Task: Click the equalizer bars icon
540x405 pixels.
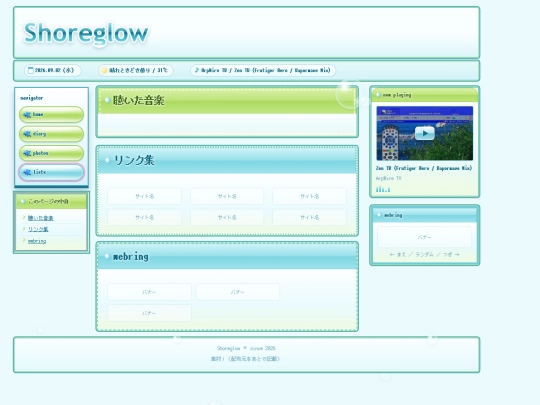Action: click(383, 189)
